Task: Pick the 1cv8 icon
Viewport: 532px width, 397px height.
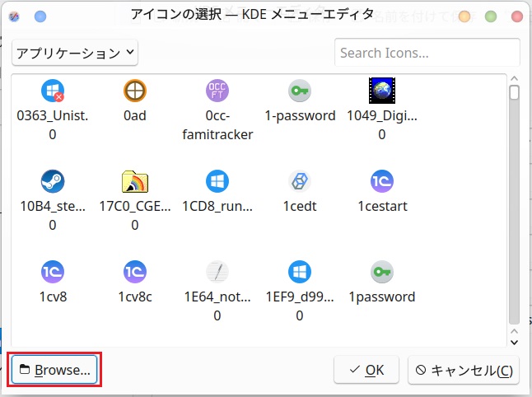Action: click(53, 271)
